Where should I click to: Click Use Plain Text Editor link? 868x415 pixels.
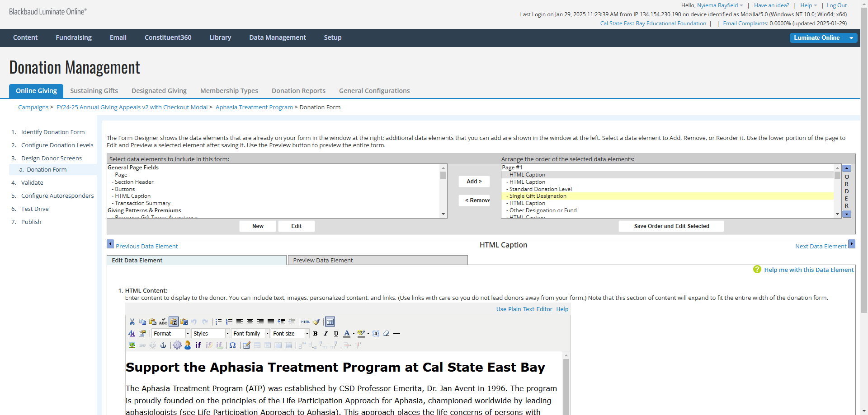coord(524,309)
